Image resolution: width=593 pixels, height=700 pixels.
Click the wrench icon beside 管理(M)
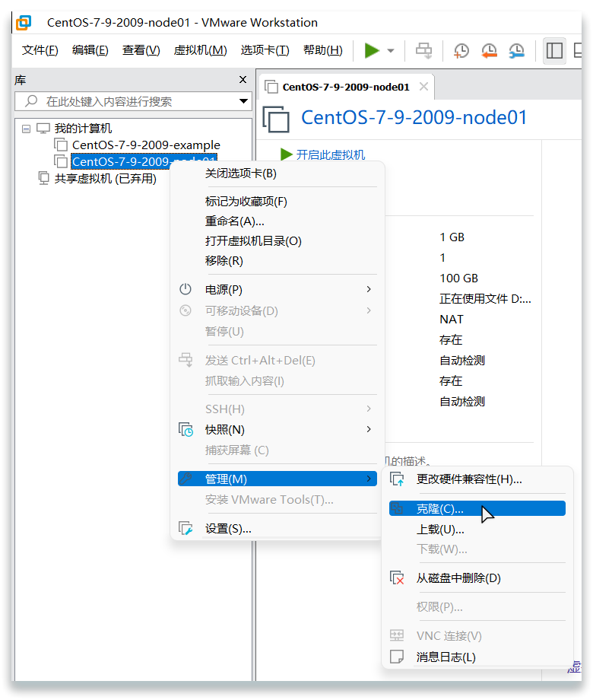coord(186,479)
